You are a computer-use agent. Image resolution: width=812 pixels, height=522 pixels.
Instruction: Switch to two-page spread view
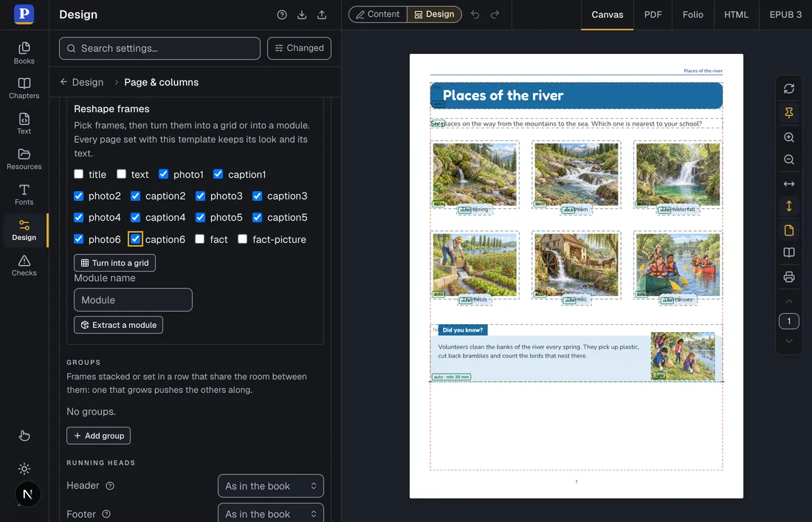(788, 253)
